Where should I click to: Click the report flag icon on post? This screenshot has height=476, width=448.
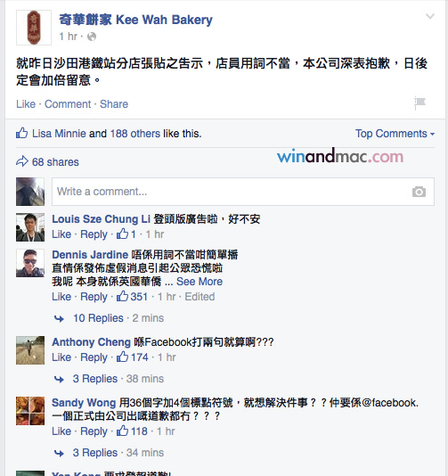pos(420,103)
